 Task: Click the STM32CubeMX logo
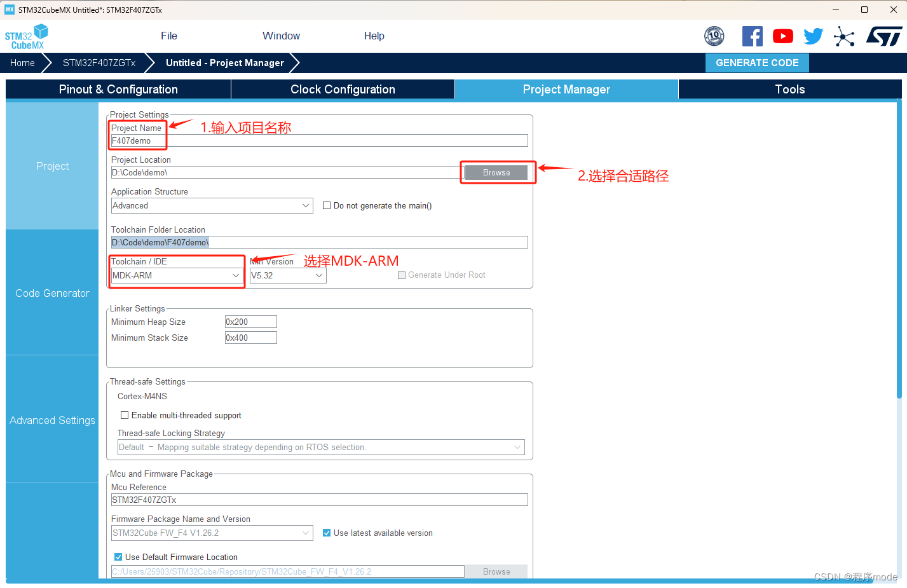(26, 37)
